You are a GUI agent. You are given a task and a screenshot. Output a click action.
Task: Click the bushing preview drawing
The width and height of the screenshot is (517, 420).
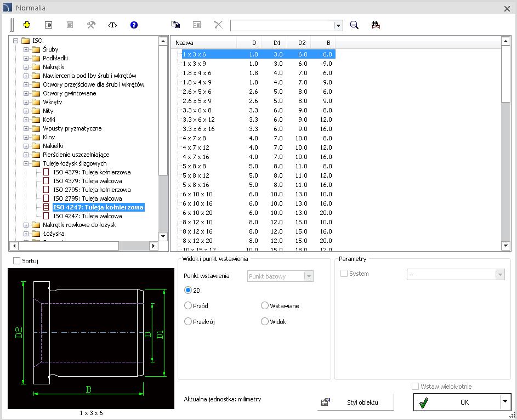[x=91, y=338]
